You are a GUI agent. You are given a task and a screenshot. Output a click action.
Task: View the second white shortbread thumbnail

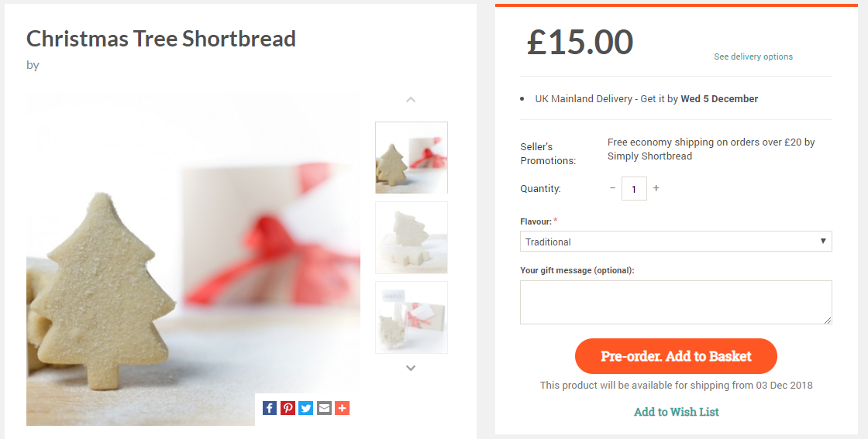point(412,238)
